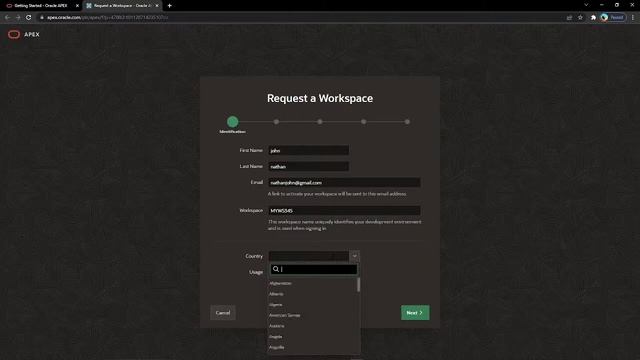Click the third wizard step dot
The width and height of the screenshot is (640, 360).
320,122
